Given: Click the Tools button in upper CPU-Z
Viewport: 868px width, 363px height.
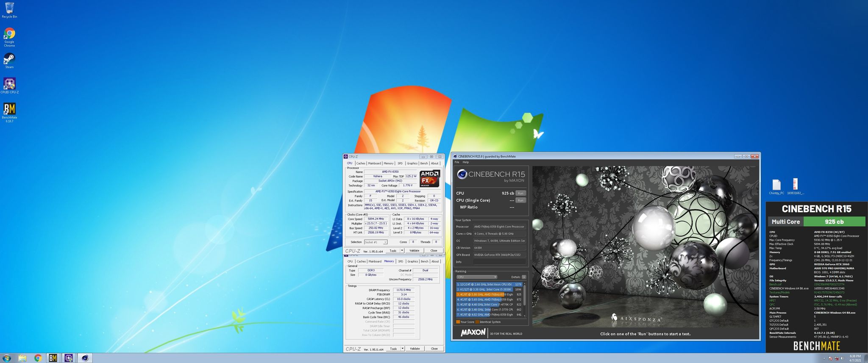Looking at the screenshot, I should tap(393, 251).
